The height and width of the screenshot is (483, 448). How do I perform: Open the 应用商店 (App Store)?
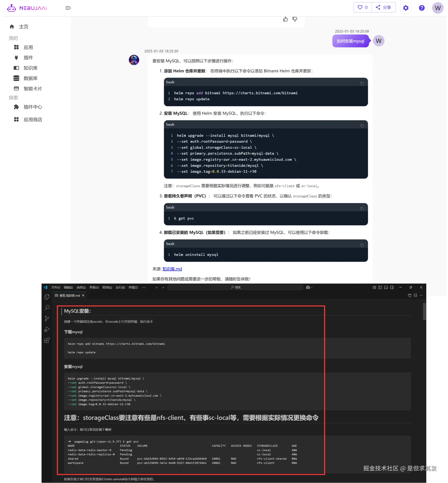tap(33, 119)
